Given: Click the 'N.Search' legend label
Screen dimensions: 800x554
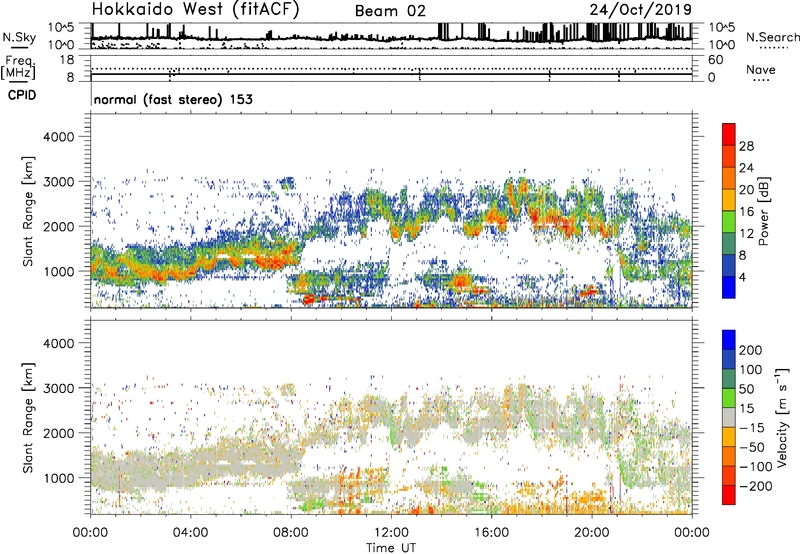Looking at the screenshot, I should click(772, 37).
